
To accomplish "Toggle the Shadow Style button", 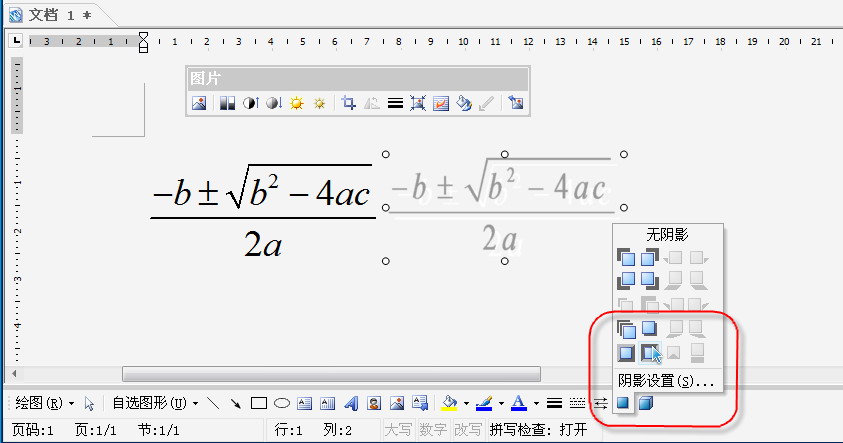I will pyautogui.click(x=623, y=403).
